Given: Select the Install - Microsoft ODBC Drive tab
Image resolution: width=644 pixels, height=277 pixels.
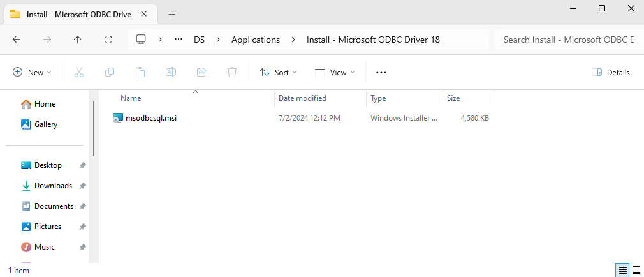Looking at the screenshot, I should click(78, 15).
